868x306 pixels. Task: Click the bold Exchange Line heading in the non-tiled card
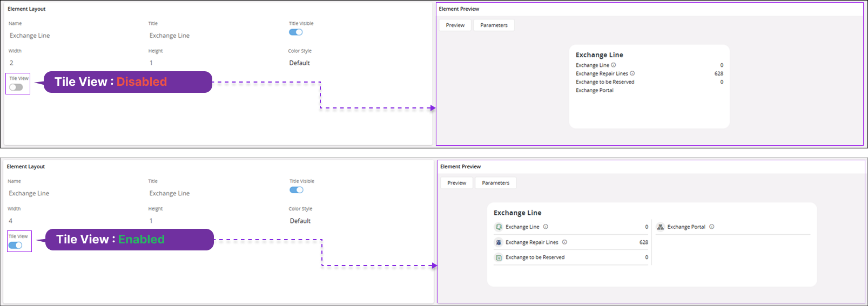pos(600,55)
